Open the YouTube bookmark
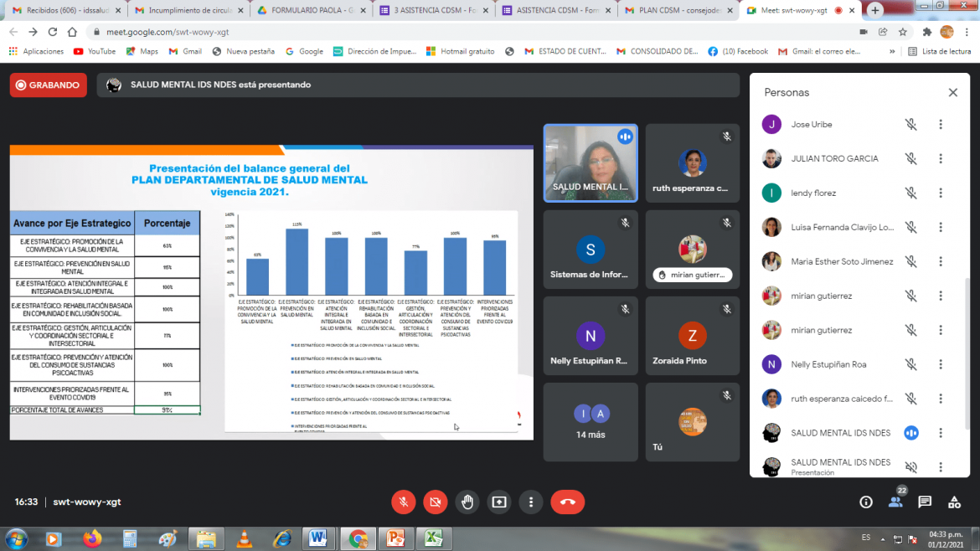 point(94,51)
